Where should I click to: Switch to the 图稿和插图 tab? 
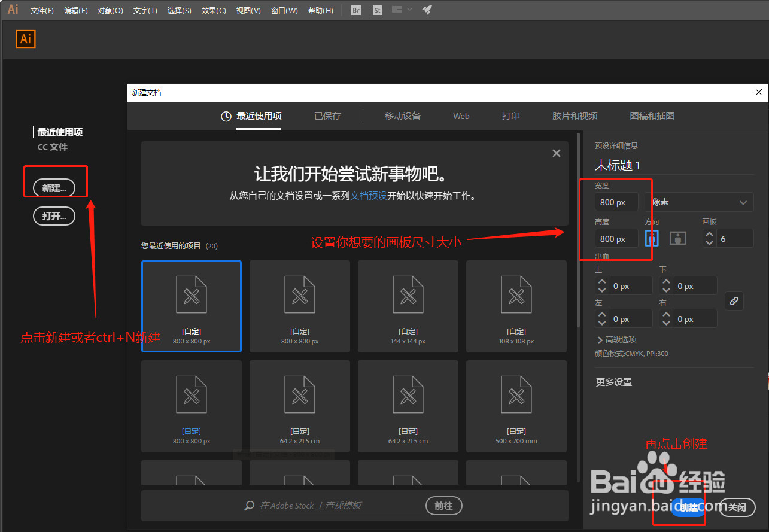click(652, 116)
